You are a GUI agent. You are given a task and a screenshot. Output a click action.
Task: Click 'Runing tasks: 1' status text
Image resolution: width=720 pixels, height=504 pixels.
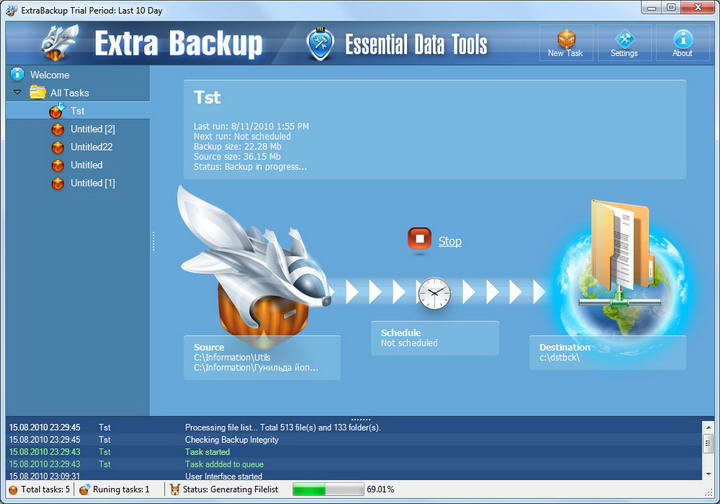click(x=121, y=490)
